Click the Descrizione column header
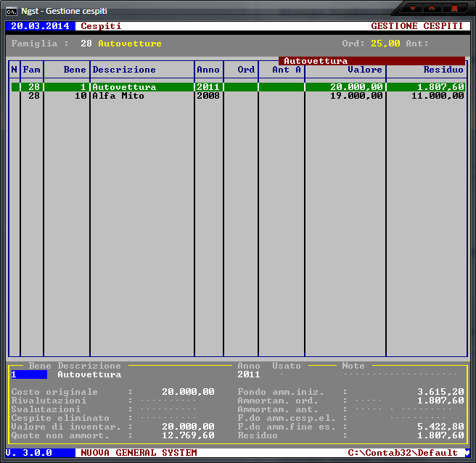 (x=124, y=70)
